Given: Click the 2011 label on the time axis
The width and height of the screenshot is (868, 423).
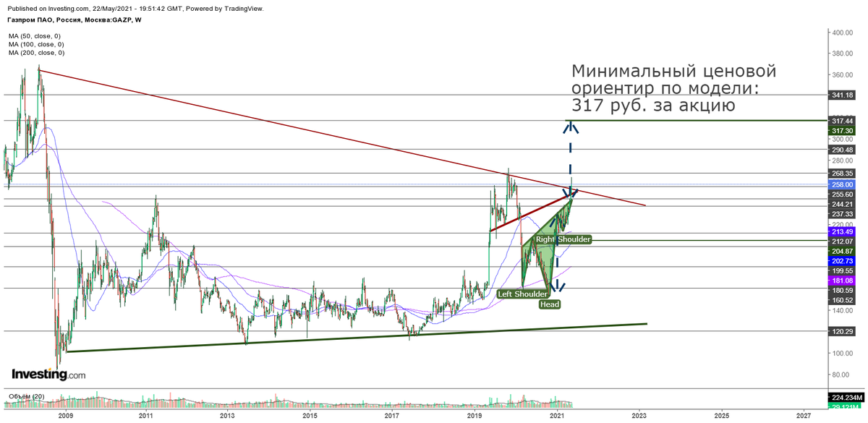Looking at the screenshot, I should pyautogui.click(x=146, y=416).
